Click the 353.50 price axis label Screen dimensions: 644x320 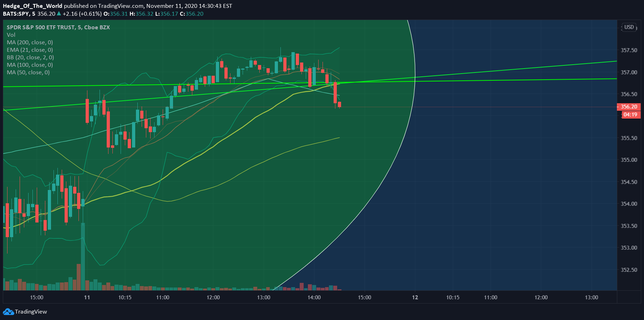(x=629, y=226)
